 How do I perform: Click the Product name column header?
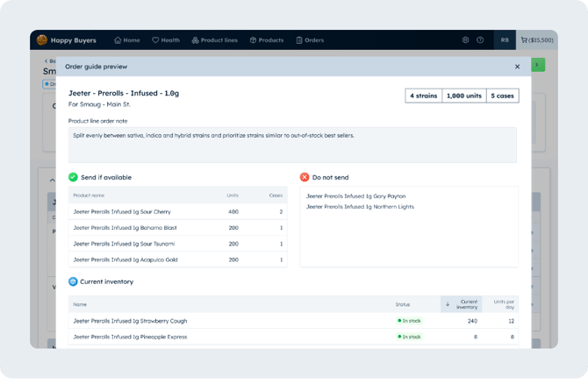(89, 196)
